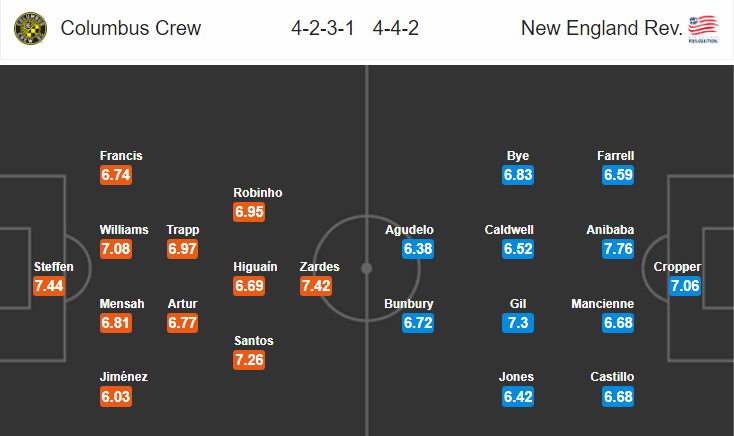Click Steffen's 7.44 rating badge

(49, 286)
